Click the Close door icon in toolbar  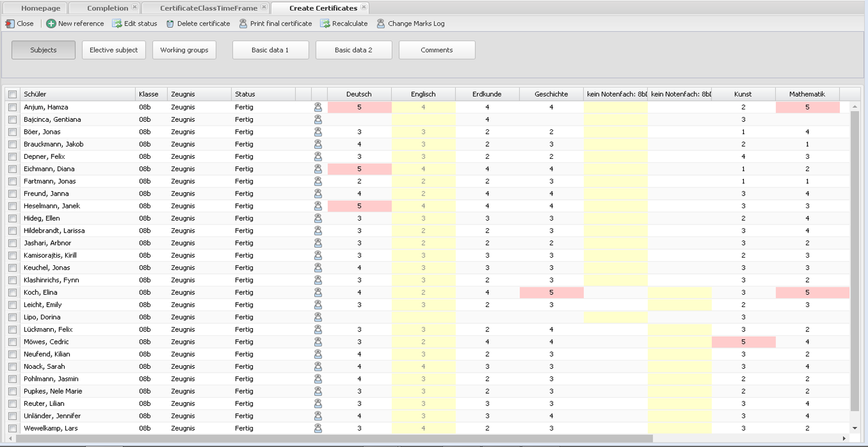coord(10,24)
